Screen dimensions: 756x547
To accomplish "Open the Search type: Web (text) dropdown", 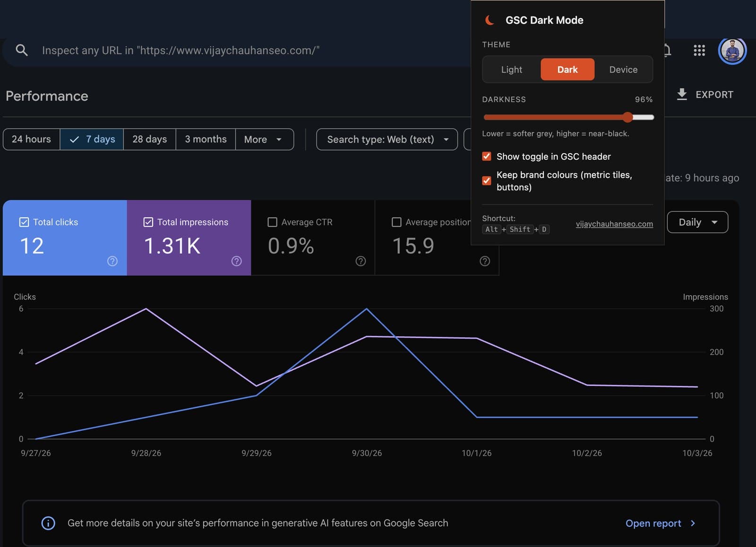I will pyautogui.click(x=387, y=139).
